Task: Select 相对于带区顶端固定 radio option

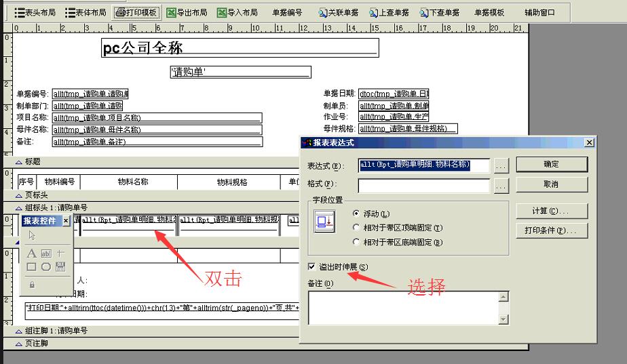Action: pyautogui.click(x=357, y=228)
